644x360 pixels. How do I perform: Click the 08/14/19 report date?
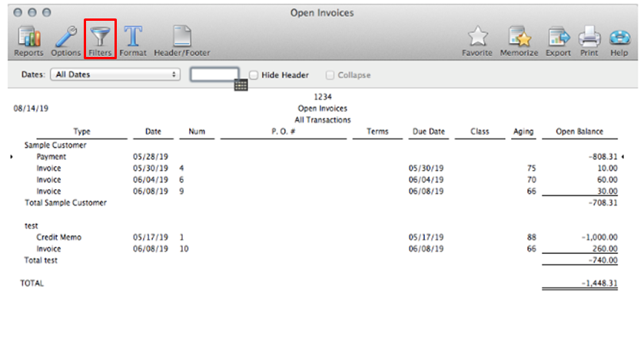tap(31, 108)
